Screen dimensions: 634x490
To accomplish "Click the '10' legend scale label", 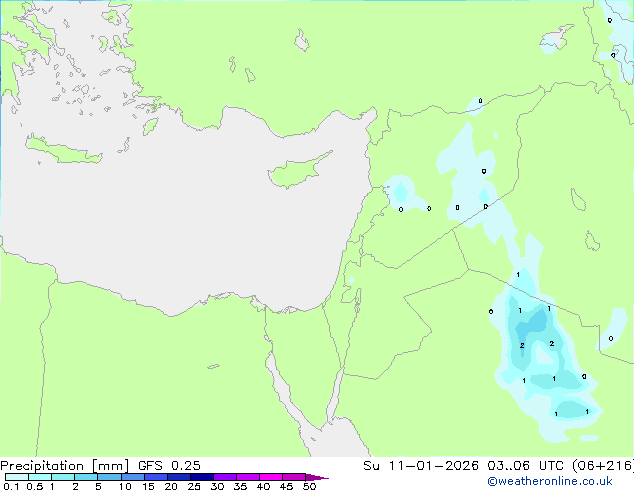I will pyautogui.click(x=125, y=486).
